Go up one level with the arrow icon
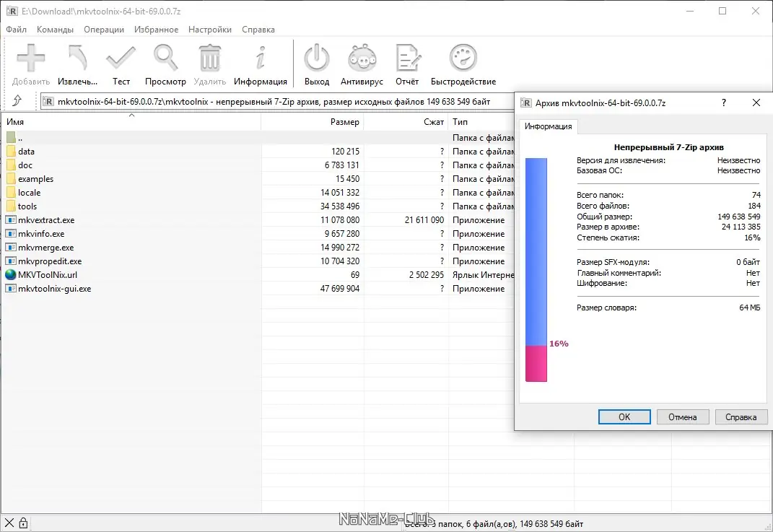The height and width of the screenshot is (532, 773). click(x=17, y=101)
